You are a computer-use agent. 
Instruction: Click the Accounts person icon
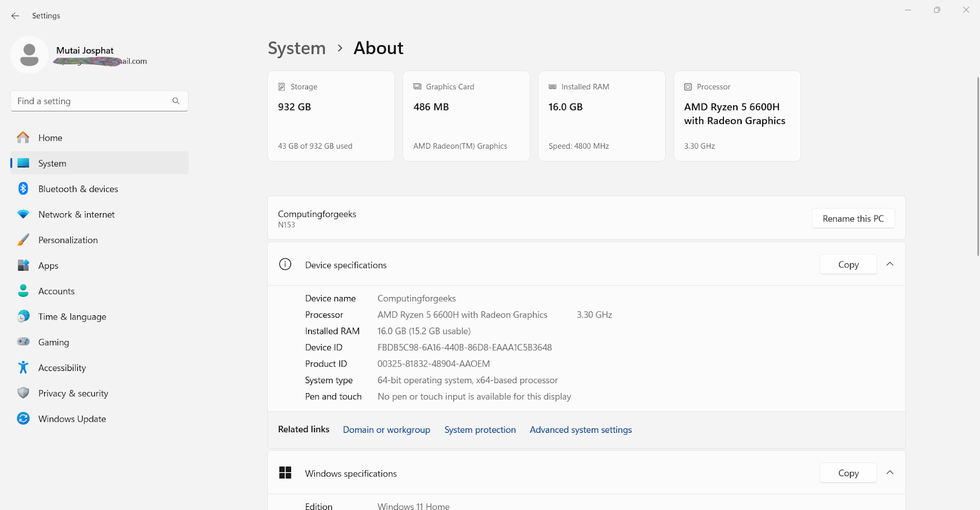(x=23, y=291)
